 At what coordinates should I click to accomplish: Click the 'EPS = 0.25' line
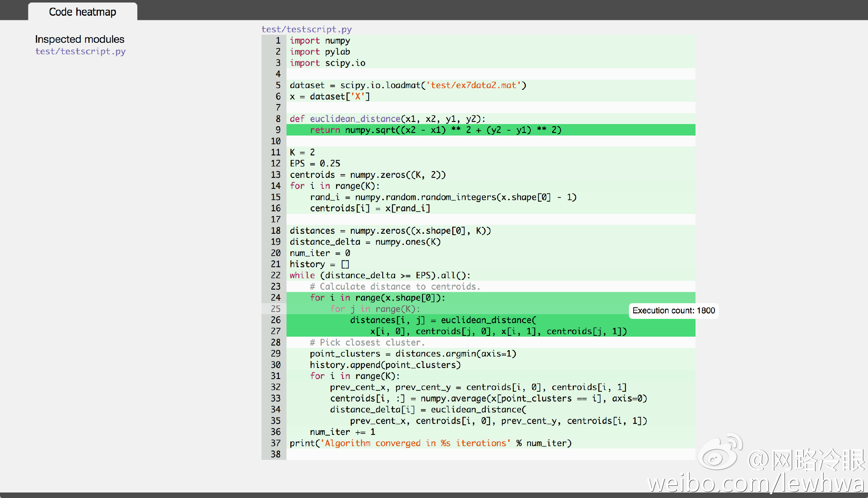point(315,163)
